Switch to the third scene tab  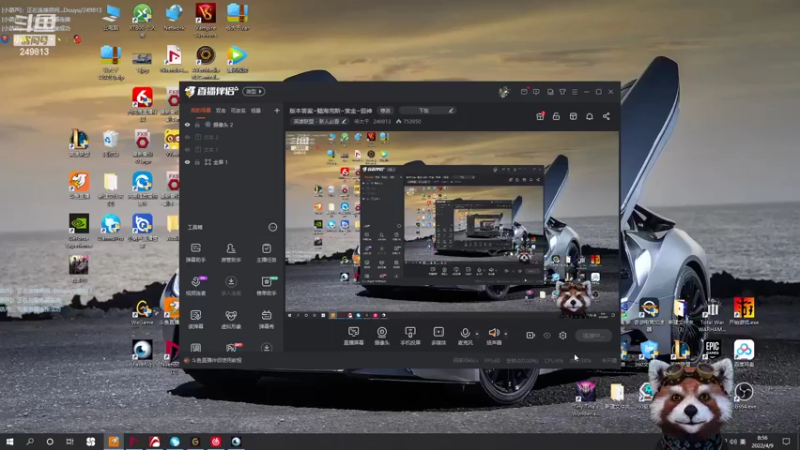click(x=238, y=110)
